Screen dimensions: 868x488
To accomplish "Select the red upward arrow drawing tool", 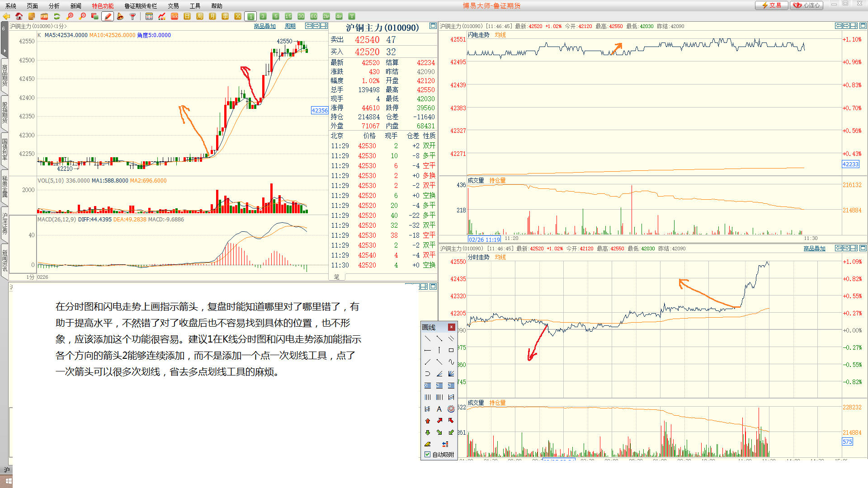I will tap(428, 420).
